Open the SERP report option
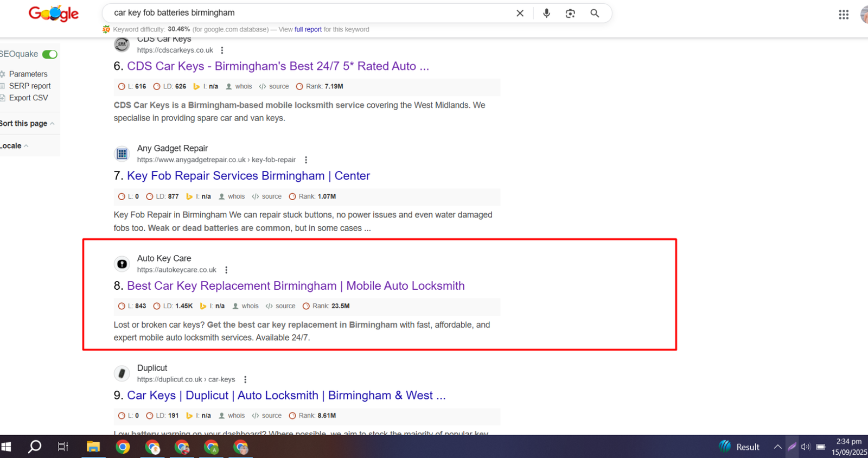This screenshot has height=458, width=868. [x=29, y=86]
